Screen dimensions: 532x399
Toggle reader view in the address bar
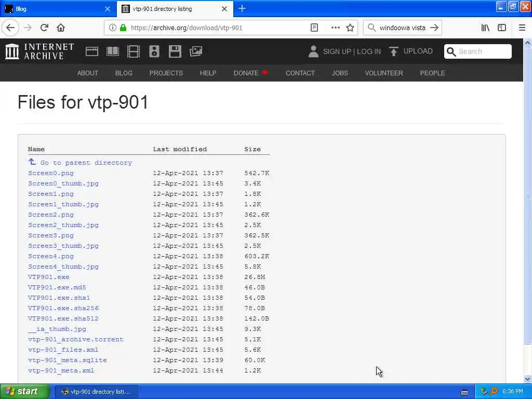[314, 28]
